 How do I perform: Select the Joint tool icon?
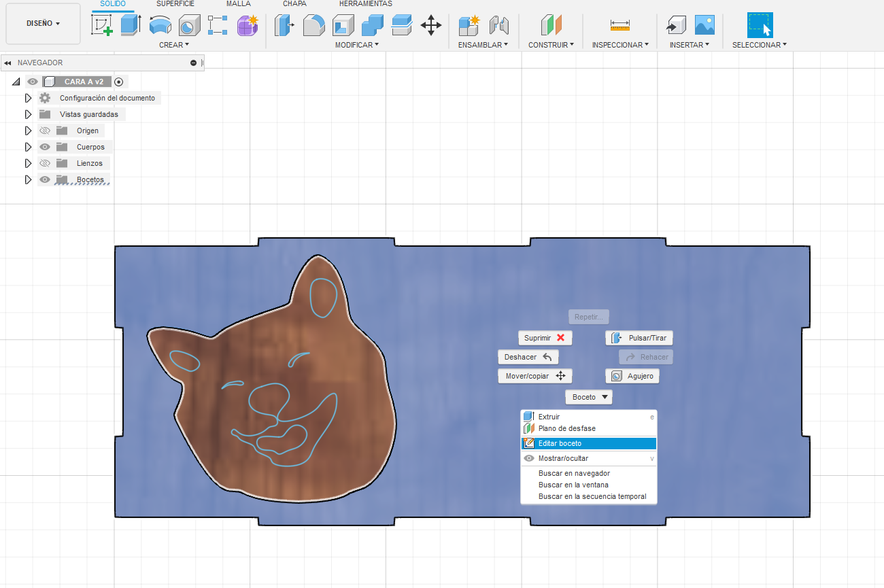pos(498,25)
